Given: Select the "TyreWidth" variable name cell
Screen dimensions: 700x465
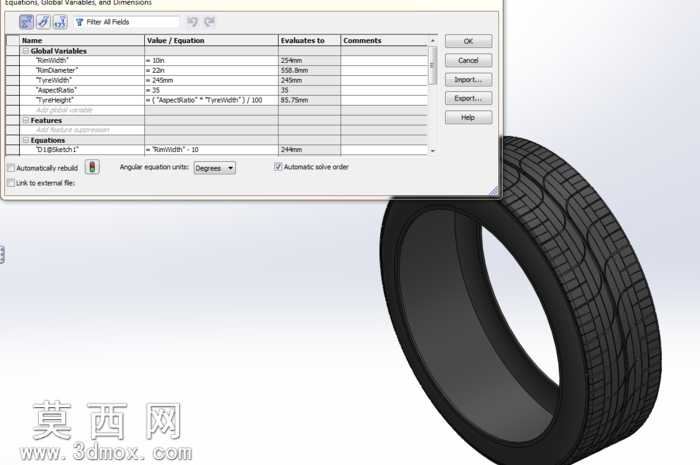Looking at the screenshot, I should click(82, 80).
